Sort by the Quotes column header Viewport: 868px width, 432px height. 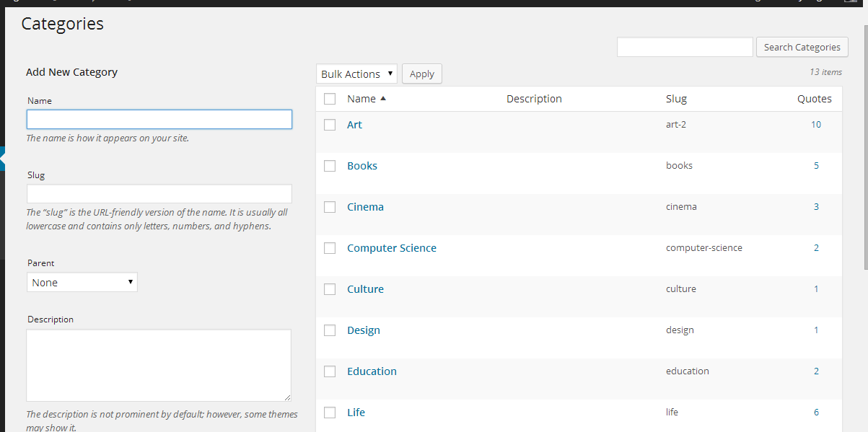[814, 99]
